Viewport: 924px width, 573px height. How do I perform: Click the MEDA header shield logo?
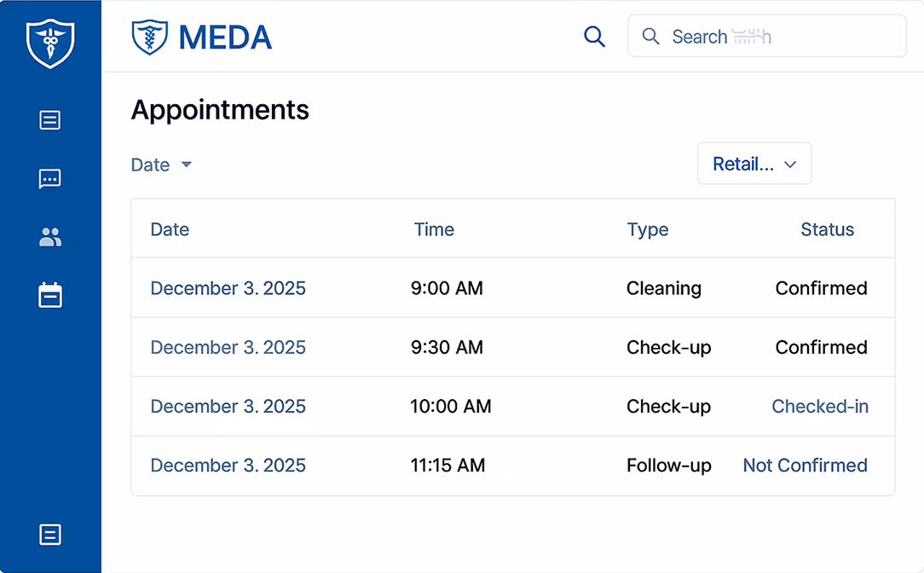[x=150, y=38]
